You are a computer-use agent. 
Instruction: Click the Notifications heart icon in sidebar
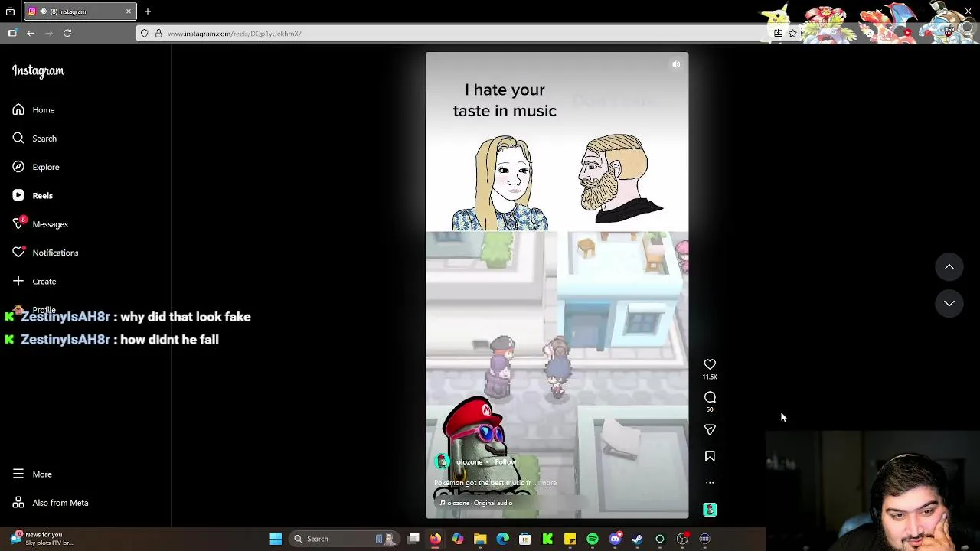18,253
